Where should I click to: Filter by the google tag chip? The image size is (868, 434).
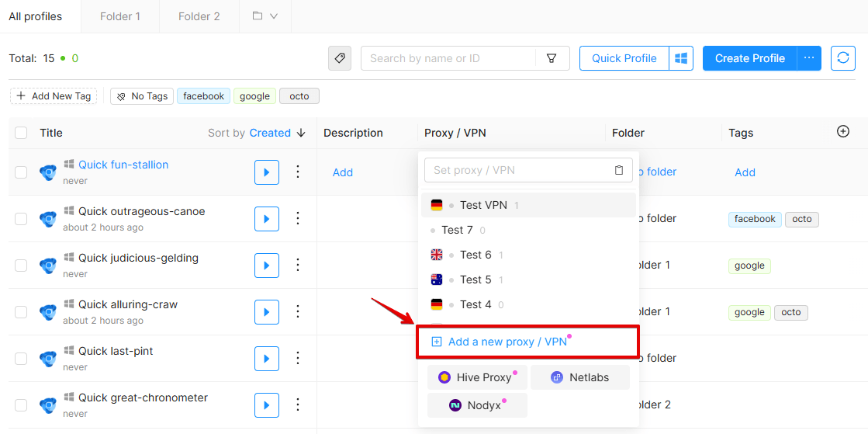(254, 96)
